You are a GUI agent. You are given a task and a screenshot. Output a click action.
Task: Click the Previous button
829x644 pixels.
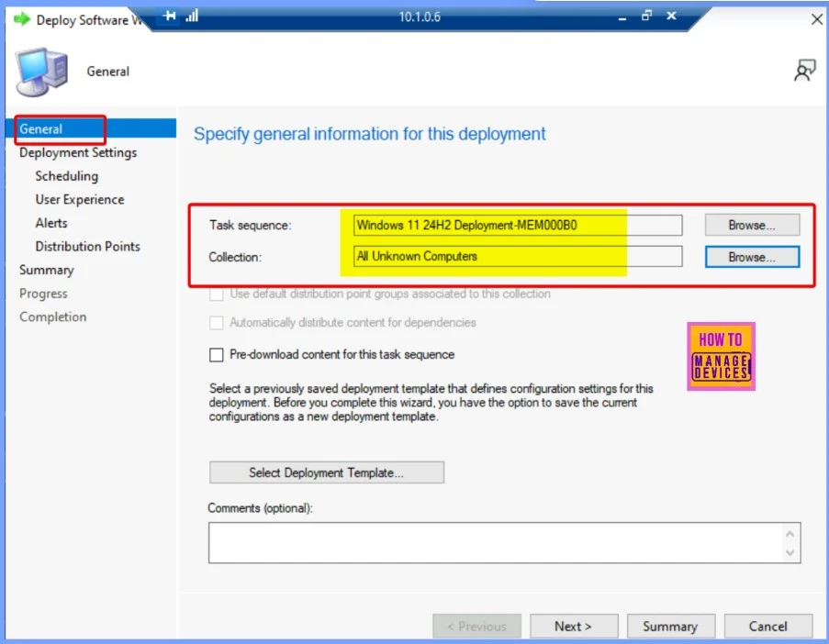(476, 626)
